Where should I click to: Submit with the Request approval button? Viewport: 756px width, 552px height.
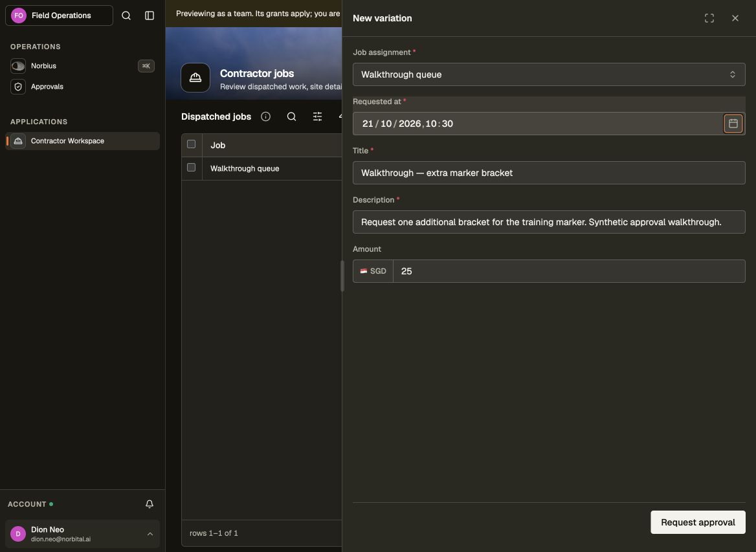point(698,522)
